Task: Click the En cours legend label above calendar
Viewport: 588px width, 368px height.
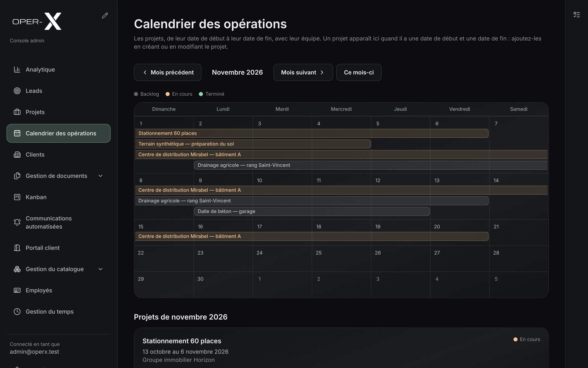Action: pos(182,94)
